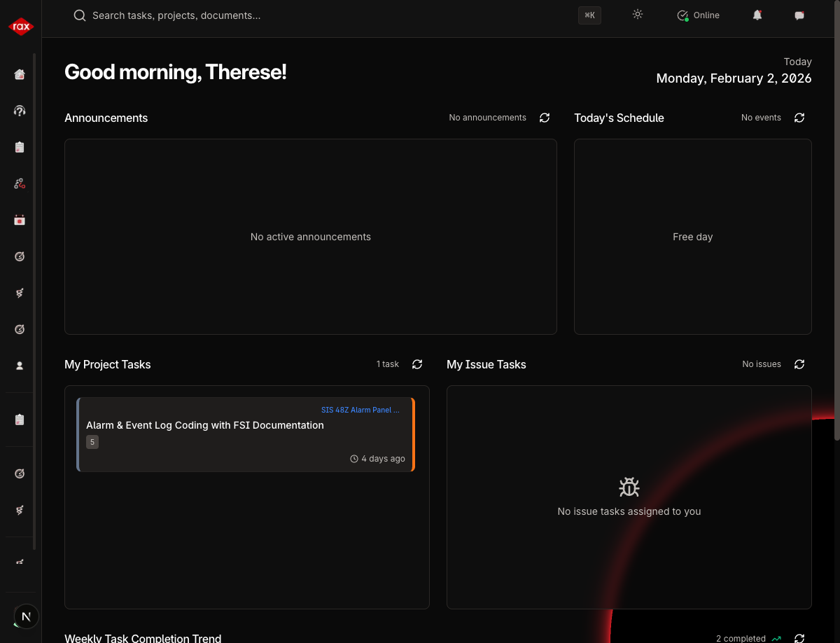
Task: Refresh the My Issue Tasks list
Action: coord(799,364)
